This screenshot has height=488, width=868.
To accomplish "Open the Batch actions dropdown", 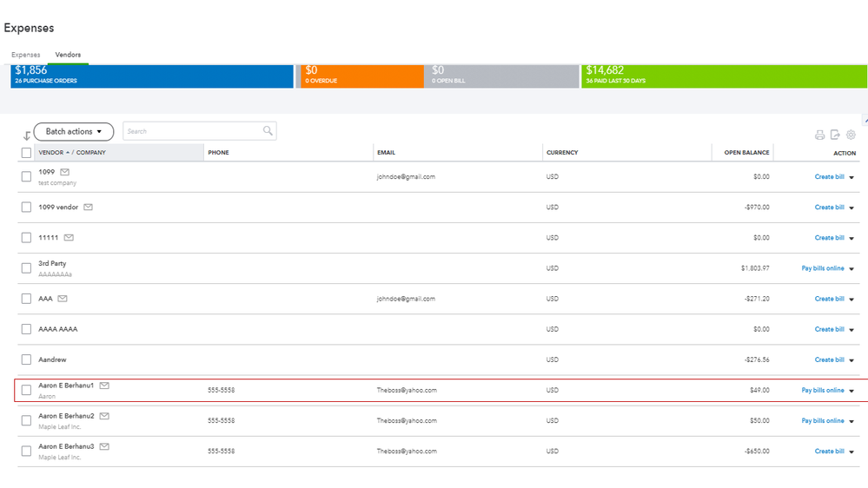I will click(74, 132).
